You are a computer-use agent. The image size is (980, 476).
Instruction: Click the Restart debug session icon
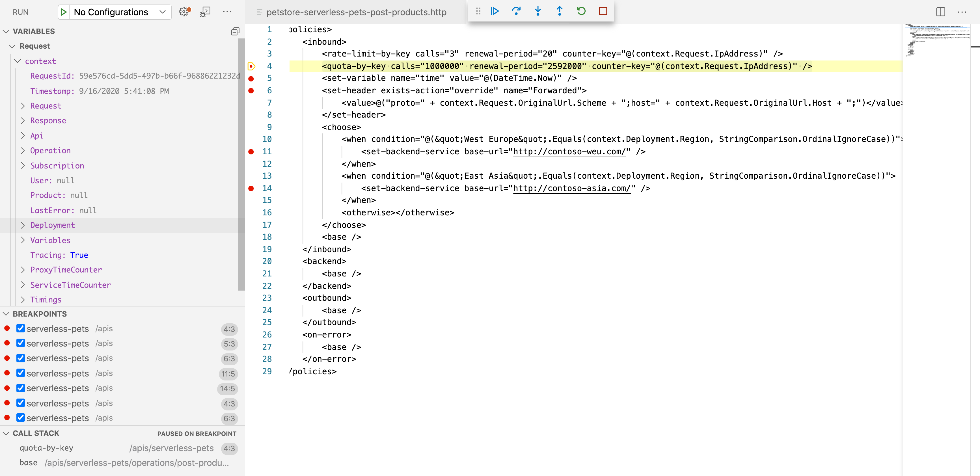tap(579, 11)
